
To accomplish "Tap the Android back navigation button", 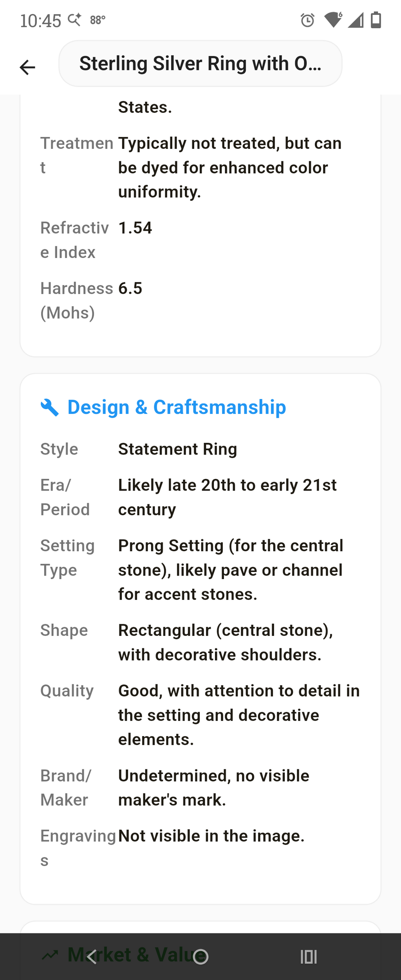I will coord(92,957).
